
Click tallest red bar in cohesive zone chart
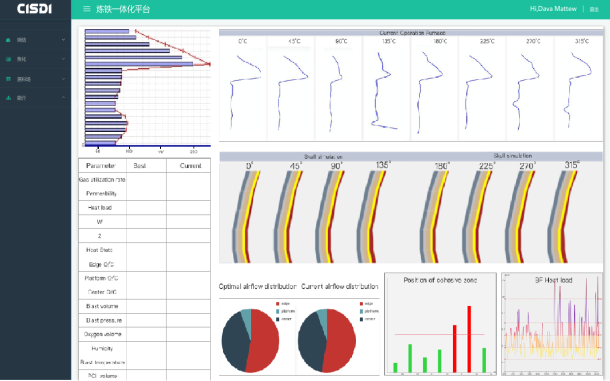pyautogui.click(x=469, y=339)
